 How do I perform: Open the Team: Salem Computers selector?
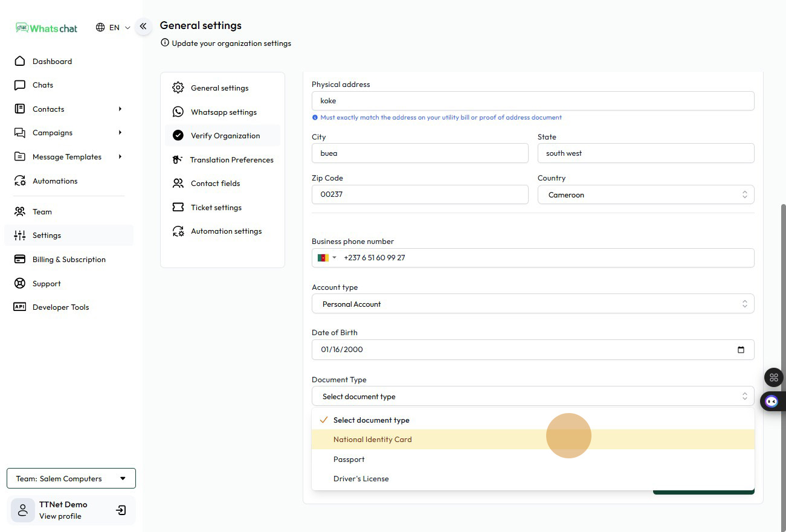tap(71, 478)
